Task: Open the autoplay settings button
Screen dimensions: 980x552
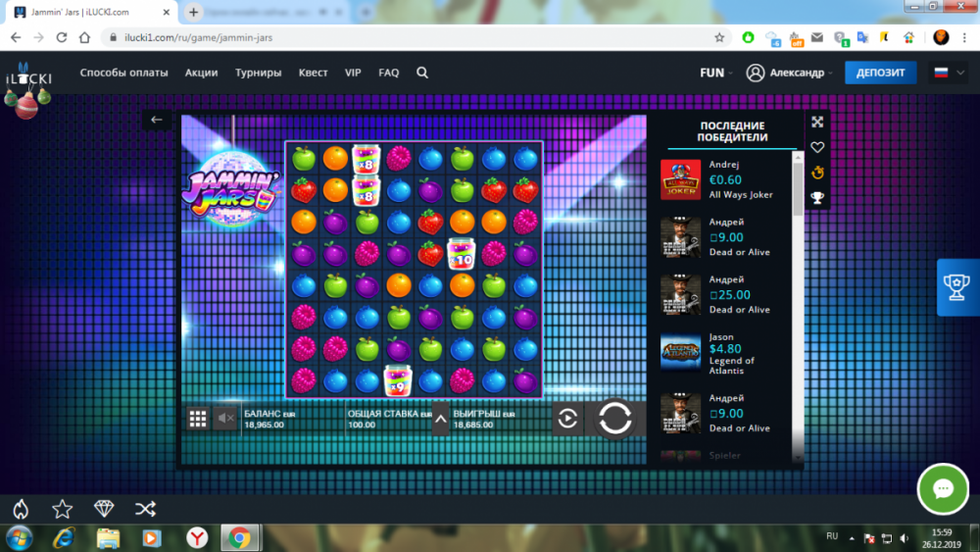Action: click(567, 419)
